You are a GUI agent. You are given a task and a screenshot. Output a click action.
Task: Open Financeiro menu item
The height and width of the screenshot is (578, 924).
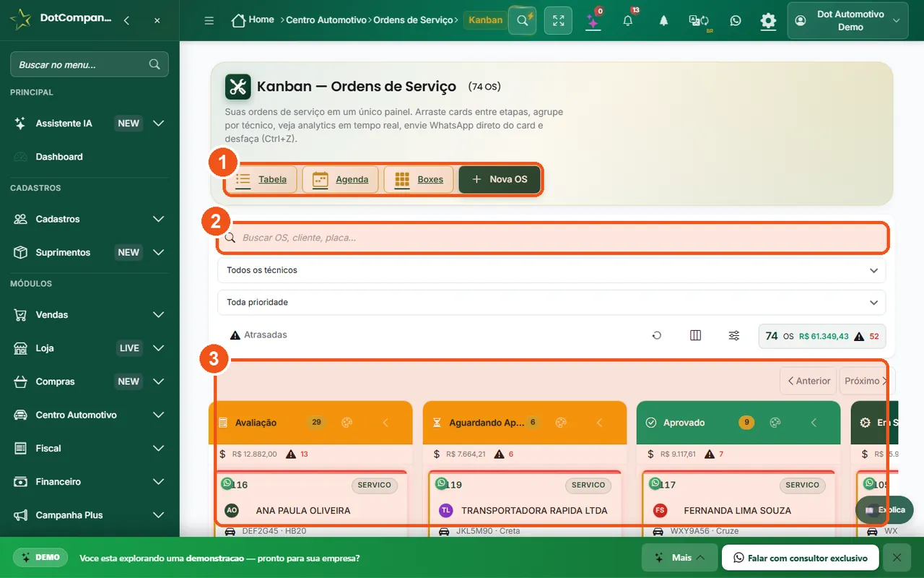pos(90,482)
